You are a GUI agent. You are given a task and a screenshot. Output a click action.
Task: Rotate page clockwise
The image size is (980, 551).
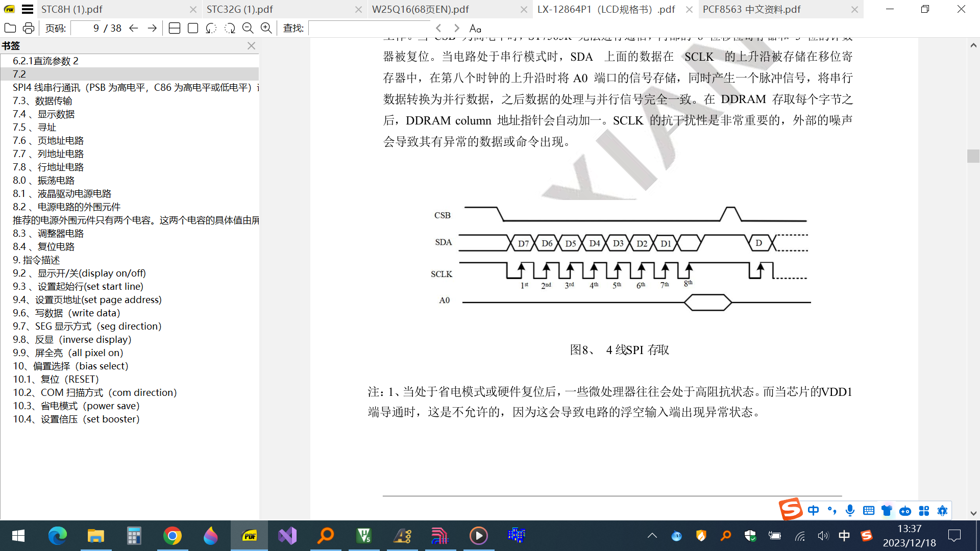[230, 28]
